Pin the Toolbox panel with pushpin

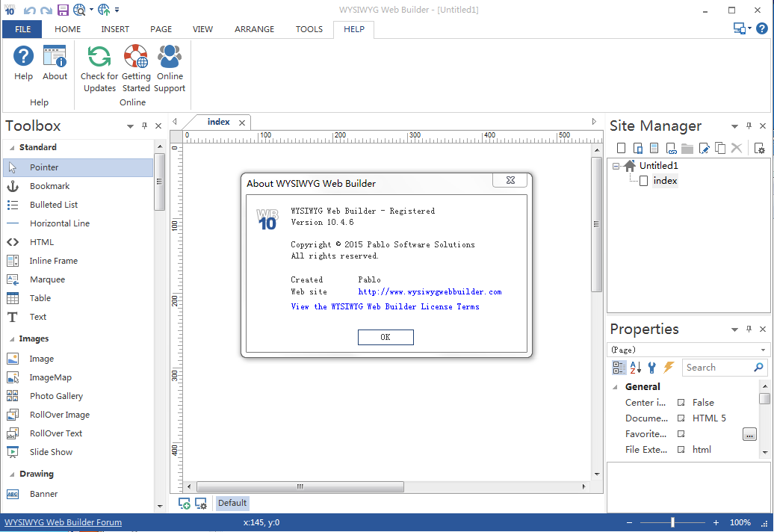point(145,126)
